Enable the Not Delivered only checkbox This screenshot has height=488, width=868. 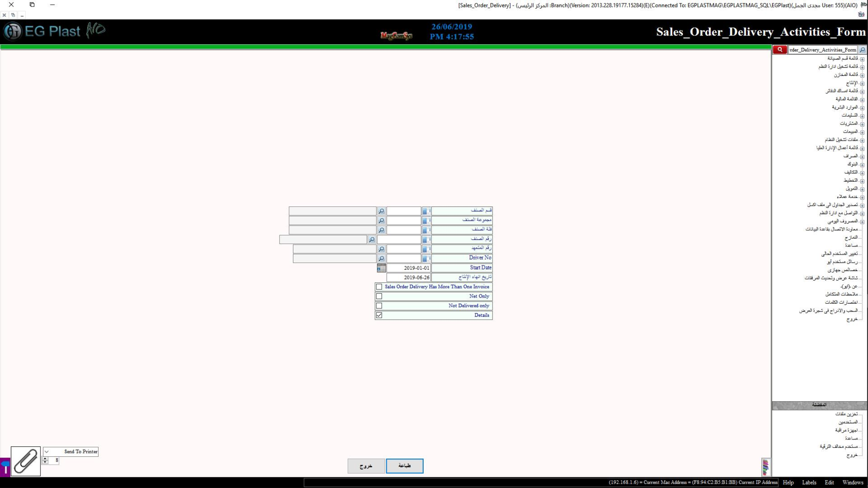point(379,306)
